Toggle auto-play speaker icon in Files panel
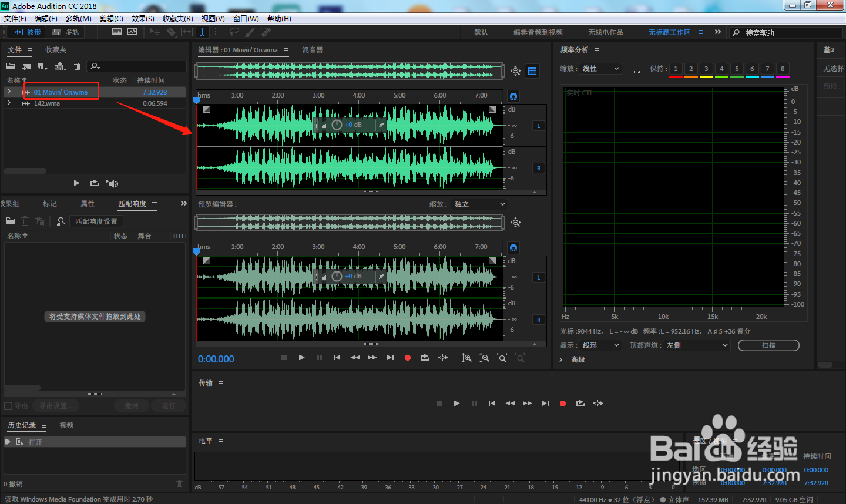Image resolution: width=846 pixels, height=504 pixels. [x=112, y=183]
